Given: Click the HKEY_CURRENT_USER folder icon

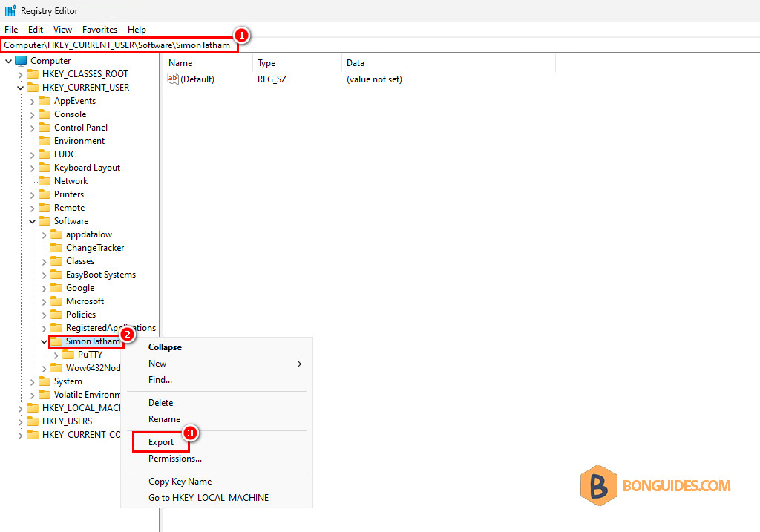Looking at the screenshot, I should pyautogui.click(x=33, y=88).
